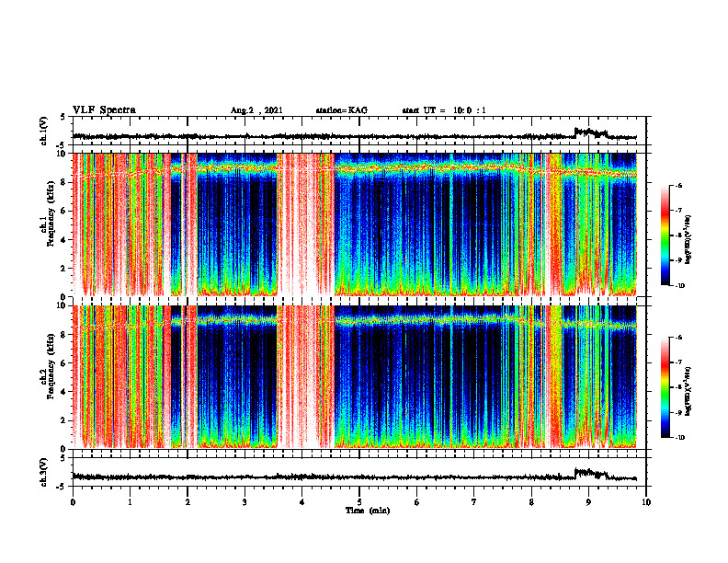Click the 'Time (min)' axis title

(368, 511)
